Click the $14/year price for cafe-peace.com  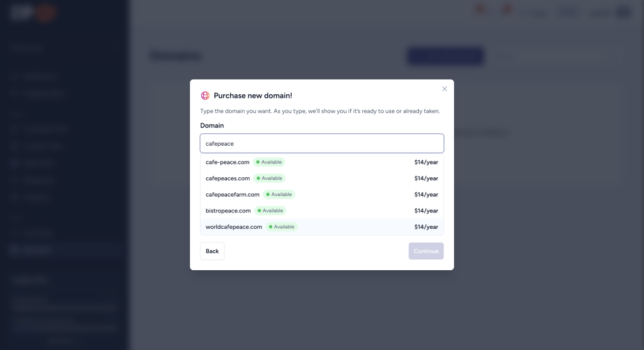(426, 162)
